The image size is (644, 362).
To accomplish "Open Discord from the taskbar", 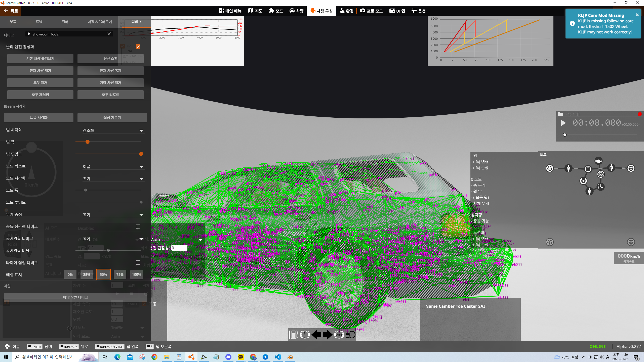I will point(228,357).
